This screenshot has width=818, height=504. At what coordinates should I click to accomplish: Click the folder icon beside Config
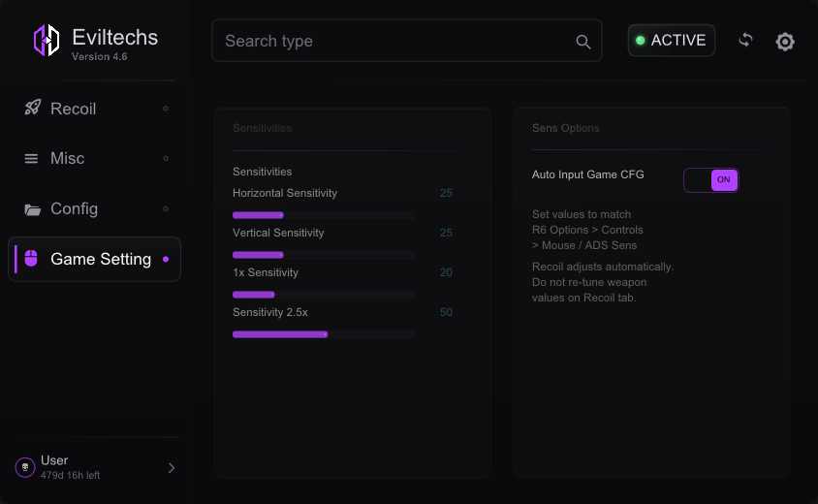pyautogui.click(x=32, y=209)
